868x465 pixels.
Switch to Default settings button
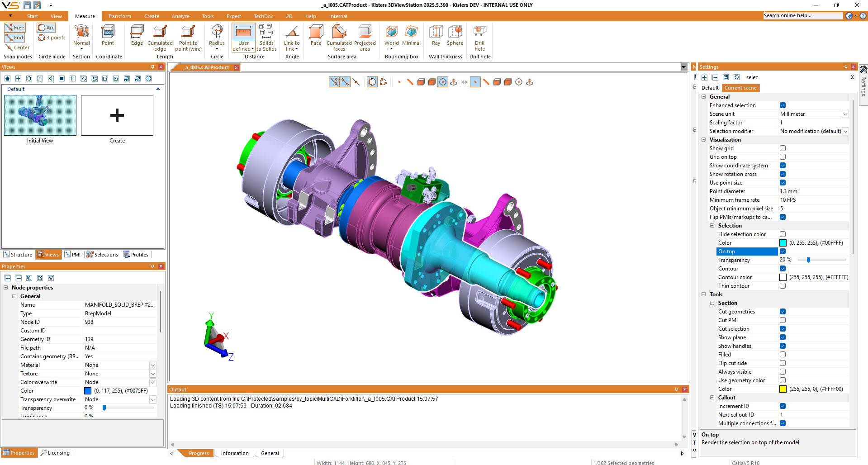point(710,88)
